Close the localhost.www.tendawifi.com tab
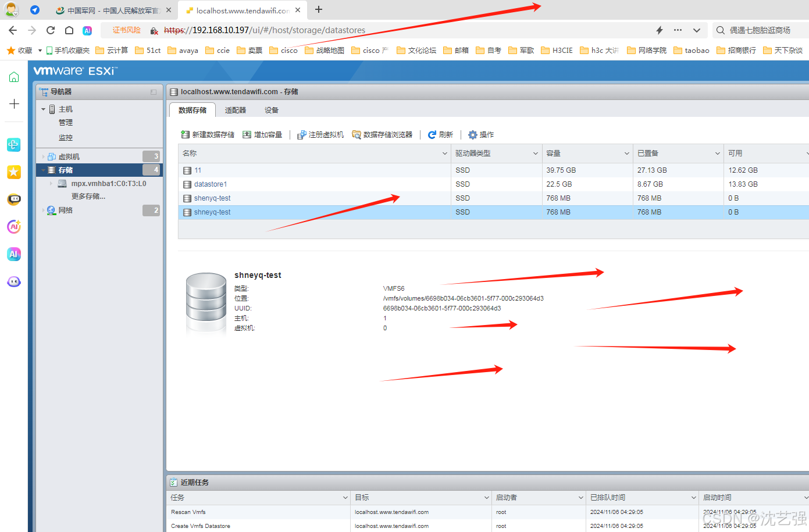809x532 pixels. click(298, 10)
